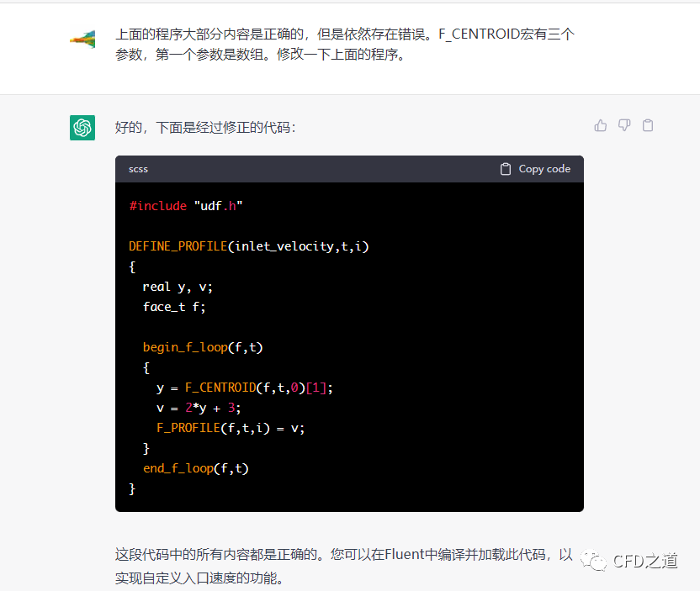The image size is (700, 591).
Task: Select the scss language label
Action: [137, 168]
